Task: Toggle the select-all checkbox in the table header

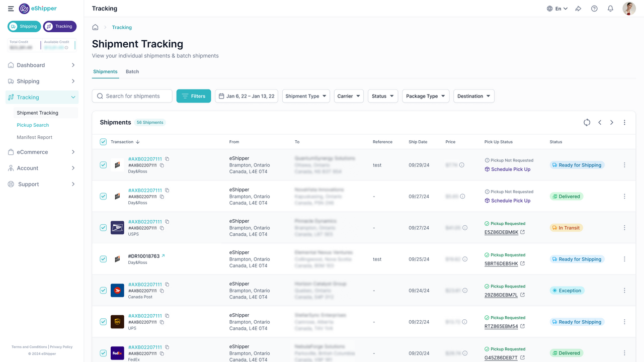Action: 103,142
